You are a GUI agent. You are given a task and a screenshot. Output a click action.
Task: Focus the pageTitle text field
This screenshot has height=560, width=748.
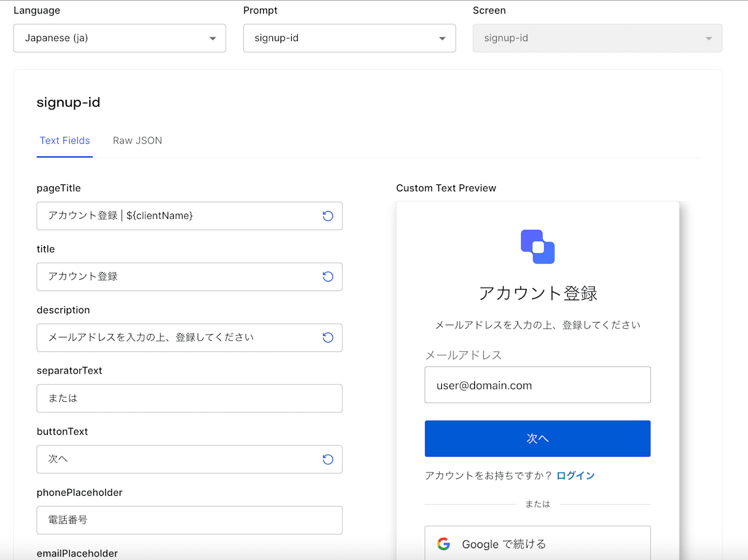(189, 216)
